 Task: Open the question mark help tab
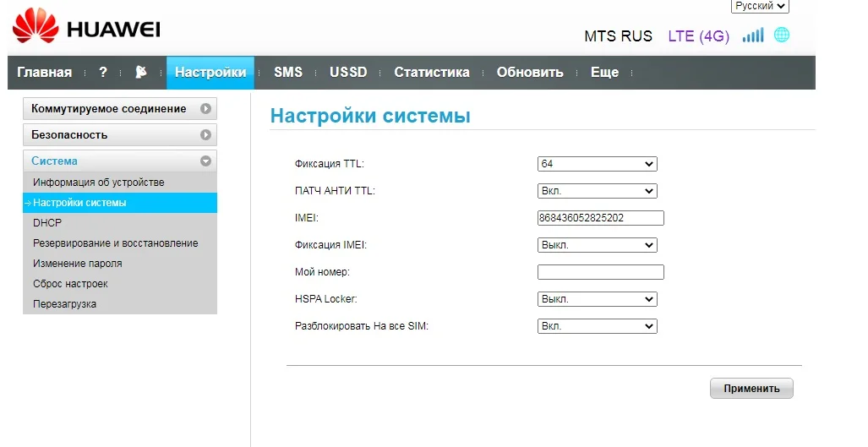pos(103,72)
